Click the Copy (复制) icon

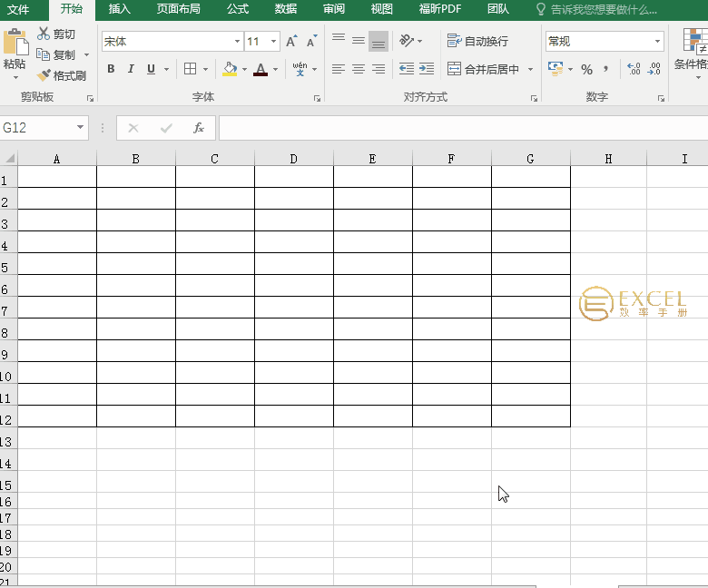(43, 54)
